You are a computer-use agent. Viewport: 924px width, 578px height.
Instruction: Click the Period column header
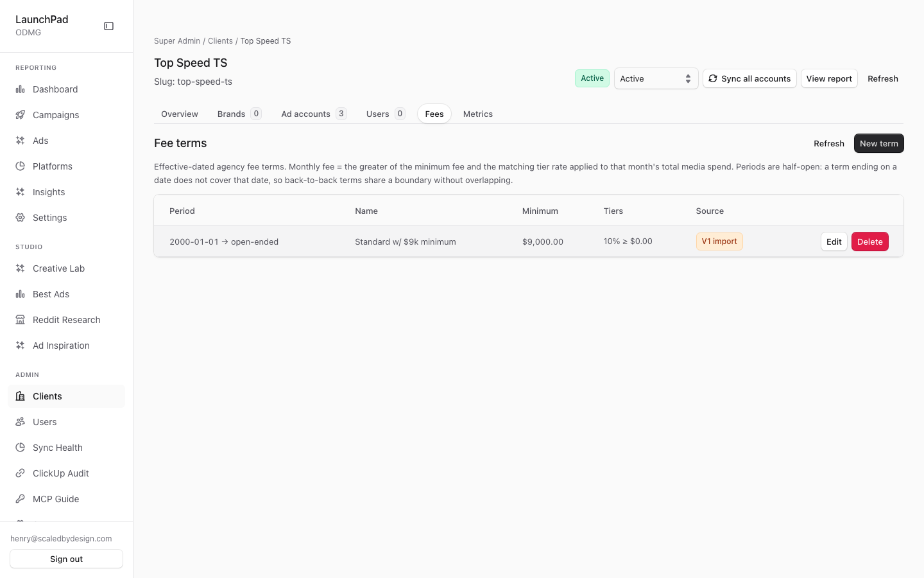point(182,211)
